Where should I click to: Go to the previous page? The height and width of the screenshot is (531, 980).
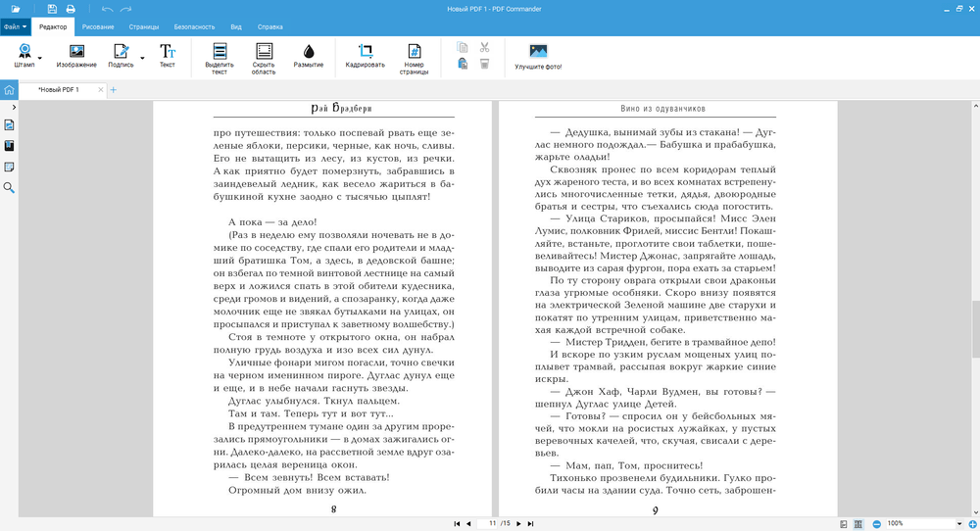pyautogui.click(x=468, y=524)
